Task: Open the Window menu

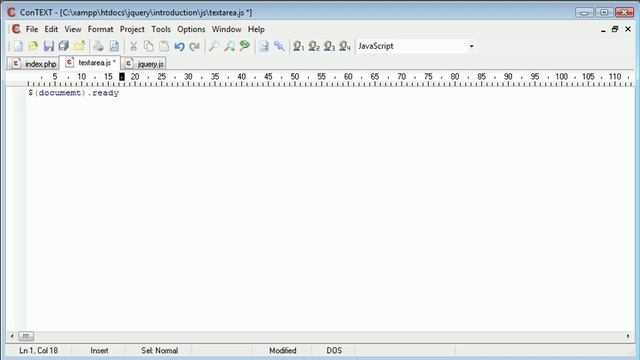Action: pos(226,29)
